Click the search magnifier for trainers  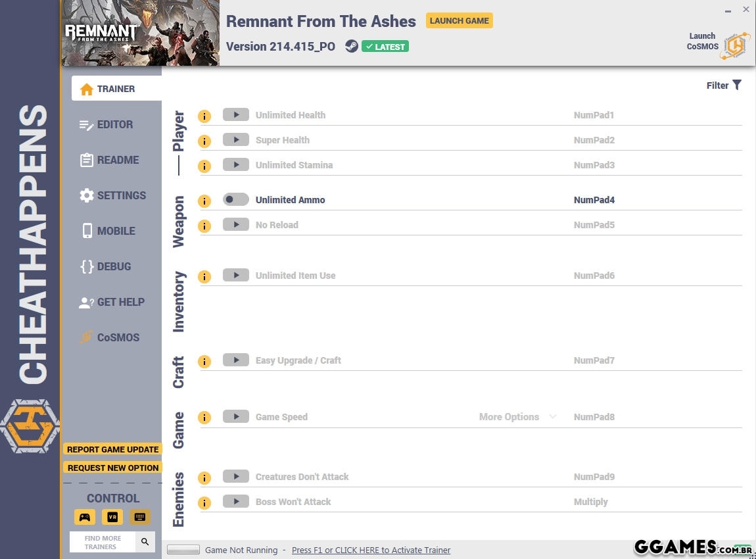tap(145, 542)
